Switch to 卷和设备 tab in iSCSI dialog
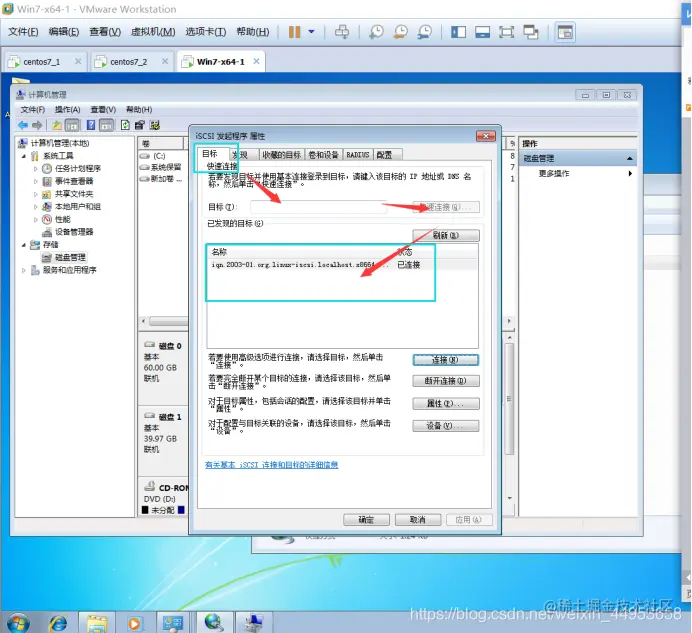 [323, 155]
